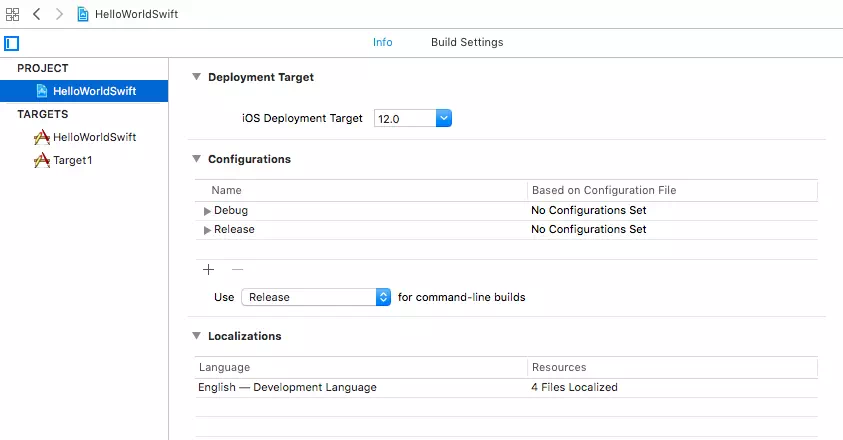
Task: Select the HelloWorldSwift target
Action: [95, 137]
